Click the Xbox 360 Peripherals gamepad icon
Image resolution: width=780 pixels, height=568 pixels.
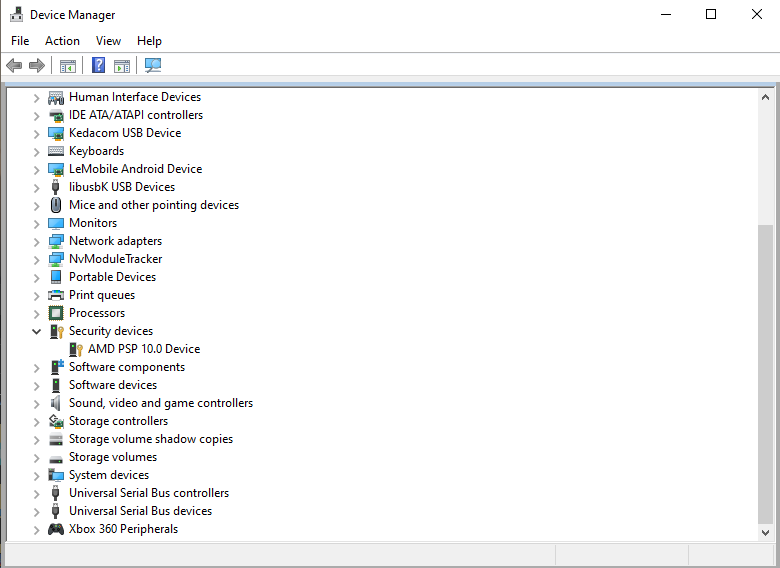[56, 529]
